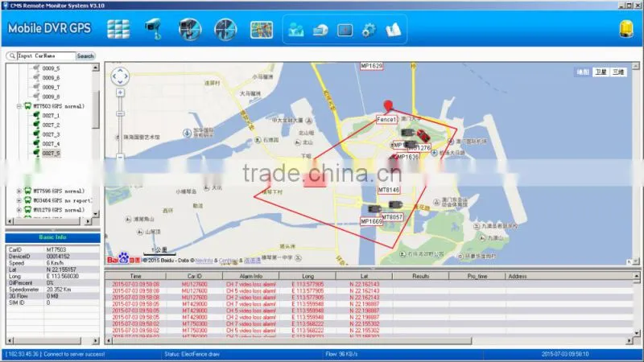Click the MP1636 vehicle label on map
Viewport: 644px width, 362px height.
coord(407,157)
